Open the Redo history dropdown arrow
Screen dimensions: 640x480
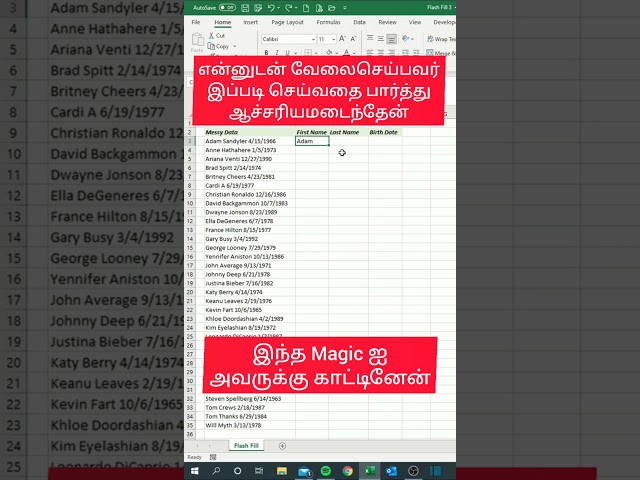[x=296, y=8]
